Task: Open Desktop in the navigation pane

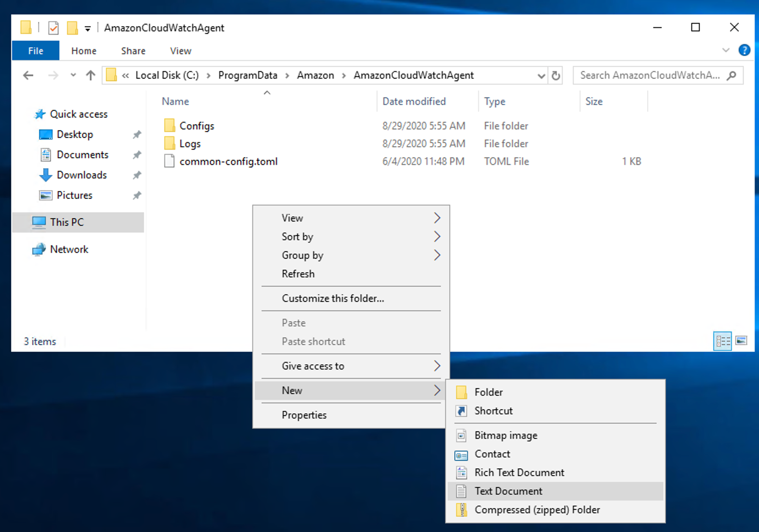Action: coord(75,134)
